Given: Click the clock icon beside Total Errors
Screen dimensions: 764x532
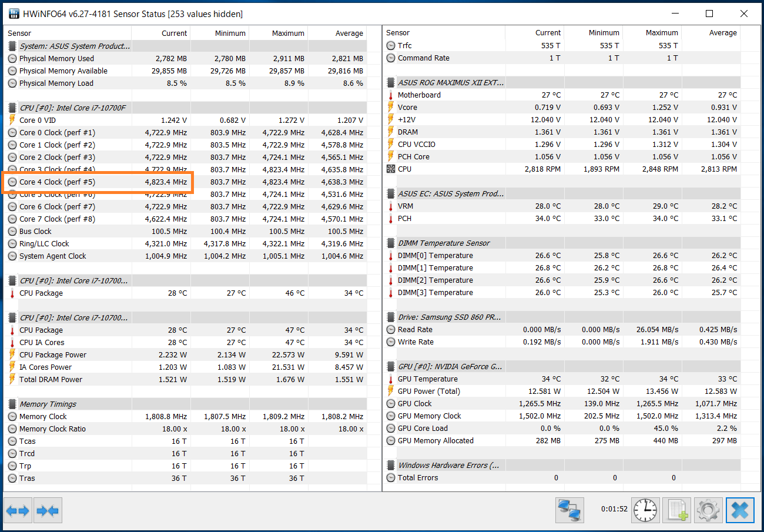Looking at the screenshot, I should click(x=391, y=477).
